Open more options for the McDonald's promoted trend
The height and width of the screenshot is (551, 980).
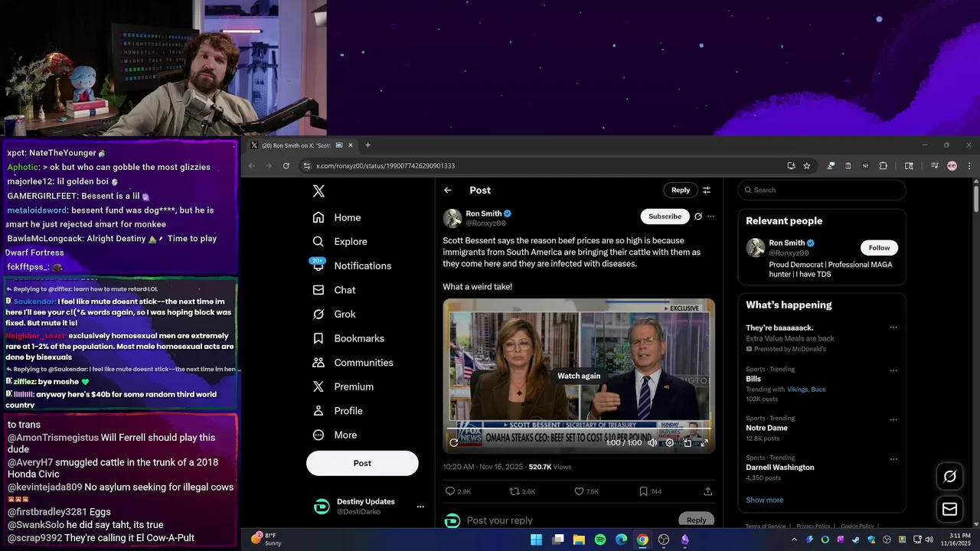(893, 328)
